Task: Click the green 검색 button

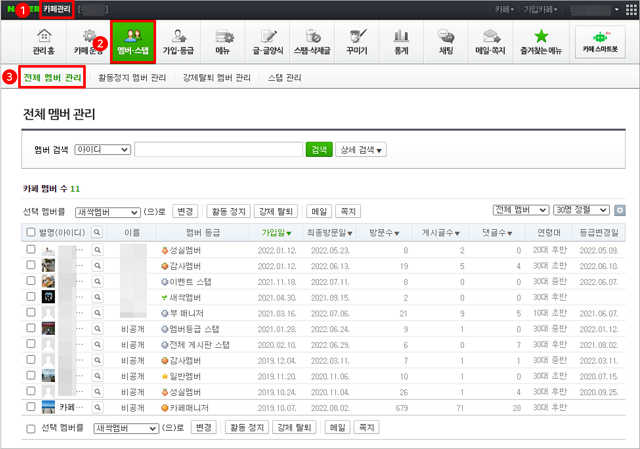Action: tap(319, 149)
